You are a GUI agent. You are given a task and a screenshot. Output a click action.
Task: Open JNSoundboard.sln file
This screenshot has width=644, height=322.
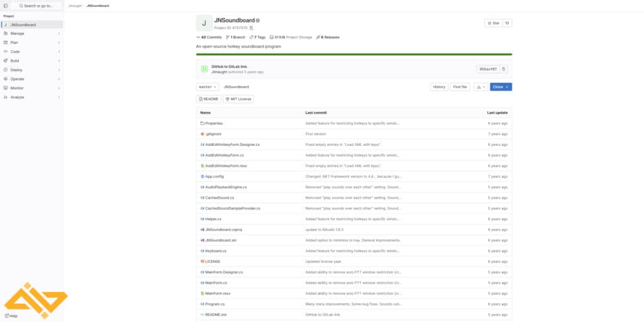pyautogui.click(x=221, y=240)
